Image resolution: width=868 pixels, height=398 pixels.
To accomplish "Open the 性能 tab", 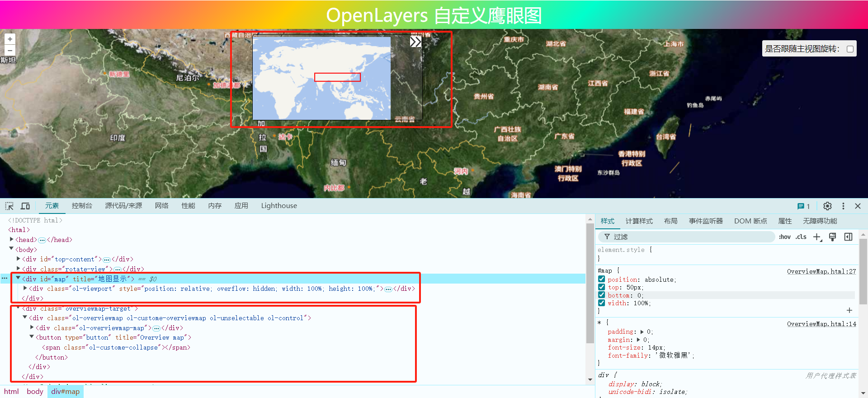I will [188, 206].
